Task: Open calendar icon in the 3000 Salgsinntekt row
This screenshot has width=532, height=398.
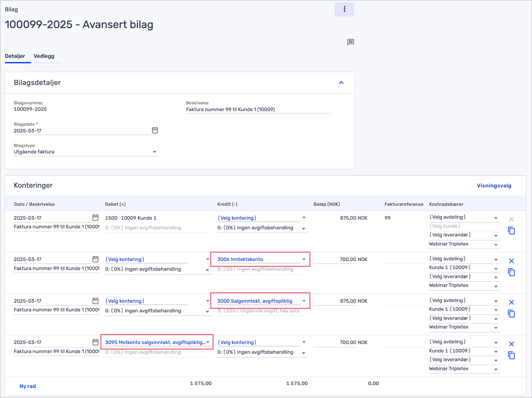Action: point(95,301)
